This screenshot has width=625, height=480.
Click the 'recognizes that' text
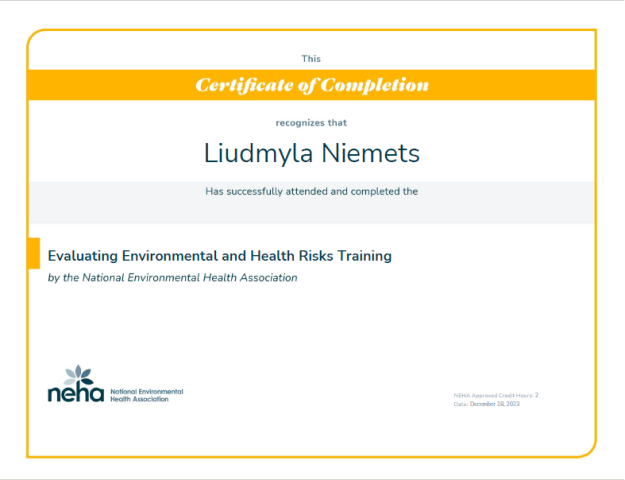coord(312,123)
